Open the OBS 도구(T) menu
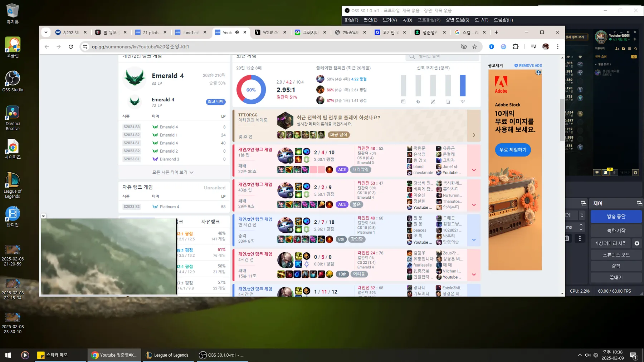The image size is (644, 362). point(481,20)
